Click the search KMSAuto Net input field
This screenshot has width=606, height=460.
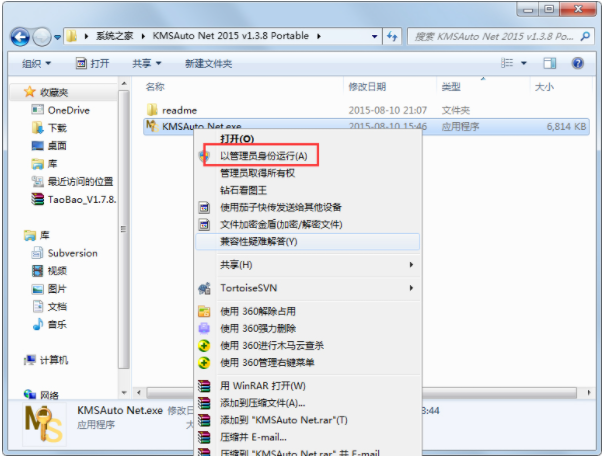point(494,36)
